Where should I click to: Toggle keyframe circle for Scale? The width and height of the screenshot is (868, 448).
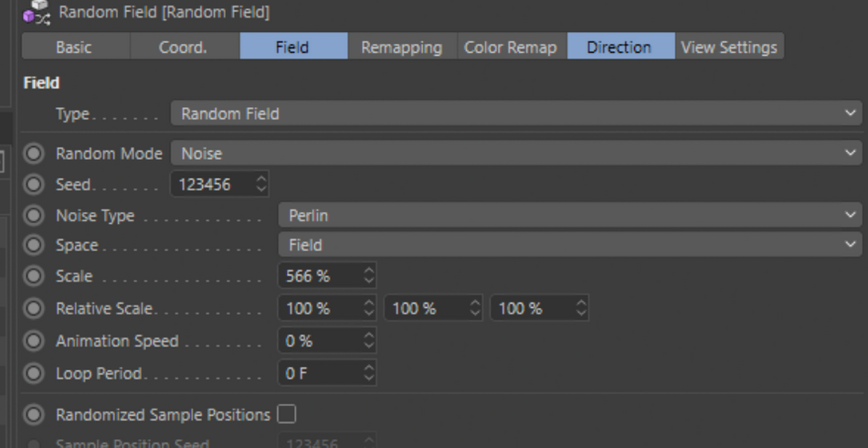pyautogui.click(x=34, y=276)
